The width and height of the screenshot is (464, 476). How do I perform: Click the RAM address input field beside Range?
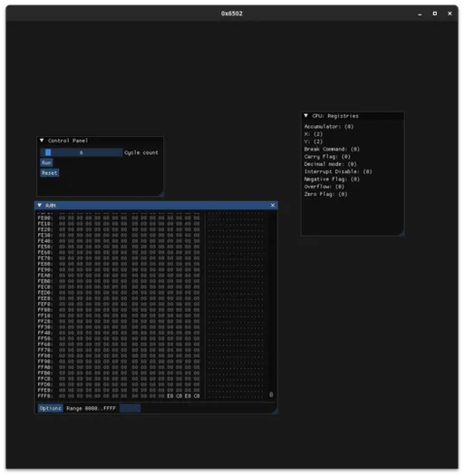(x=130, y=408)
